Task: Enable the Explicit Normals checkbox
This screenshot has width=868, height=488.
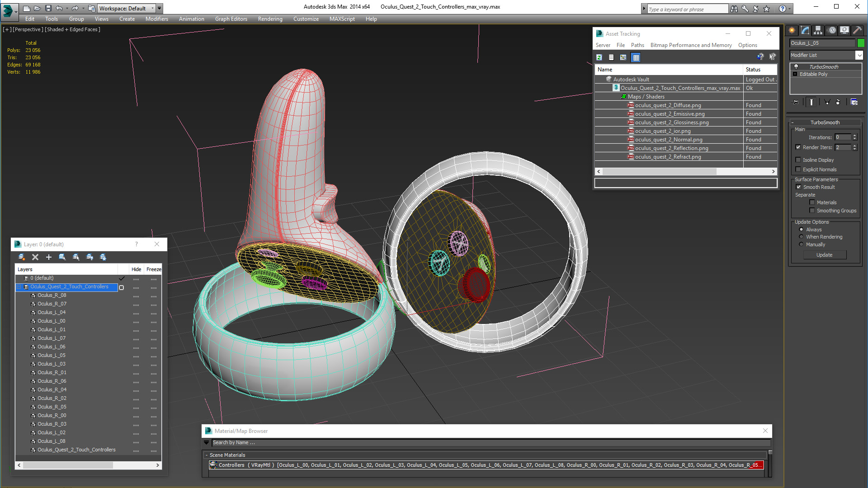Action: tap(798, 169)
